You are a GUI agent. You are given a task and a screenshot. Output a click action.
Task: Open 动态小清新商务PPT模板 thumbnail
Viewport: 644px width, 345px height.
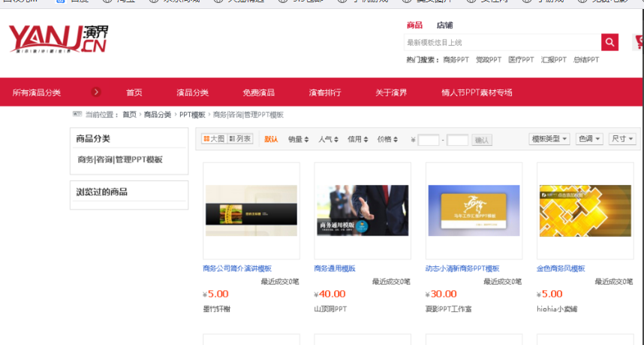pos(474,210)
